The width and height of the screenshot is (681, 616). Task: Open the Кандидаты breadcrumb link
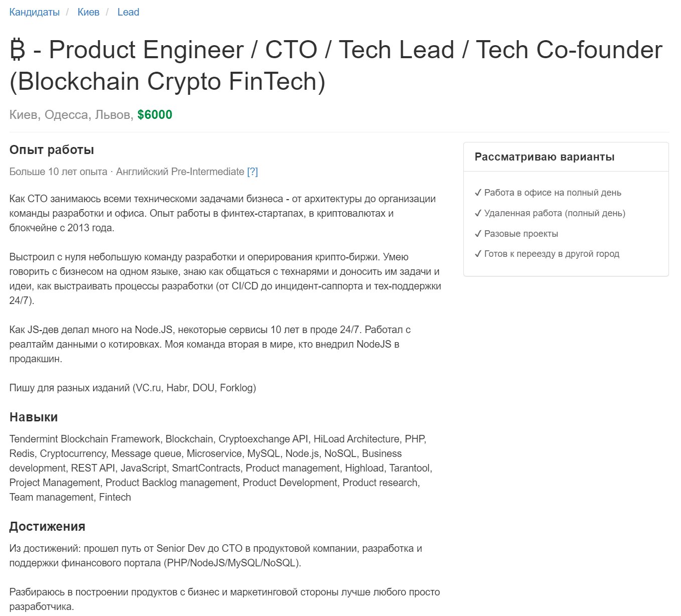click(x=35, y=12)
